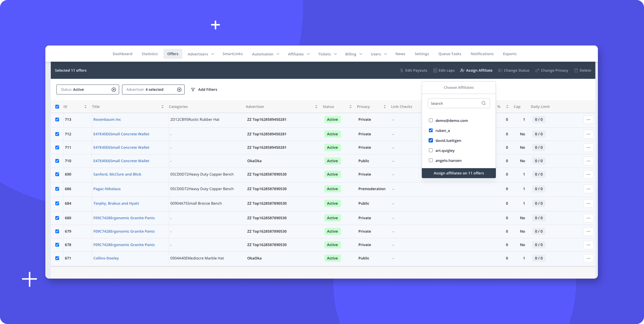Screen dimensions: 644x324
Task: Click Assign affiliates on 11 offers button
Action: (459, 173)
